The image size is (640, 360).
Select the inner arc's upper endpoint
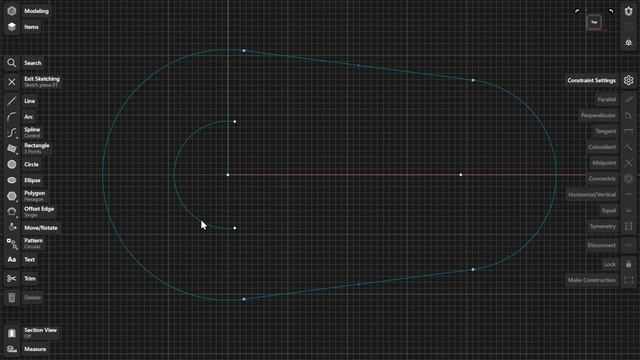(235, 122)
